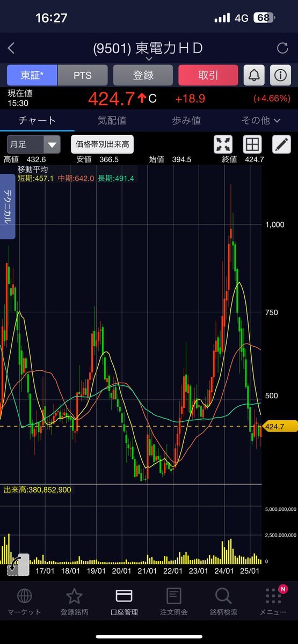The image size is (298, 644).
Task: Switch to the PTS market
Action: (83, 75)
